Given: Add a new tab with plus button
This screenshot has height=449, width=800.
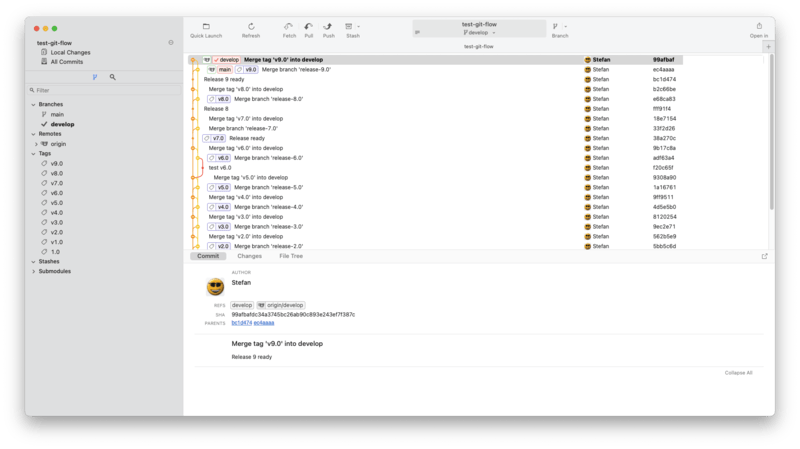Looking at the screenshot, I should click(x=767, y=46).
